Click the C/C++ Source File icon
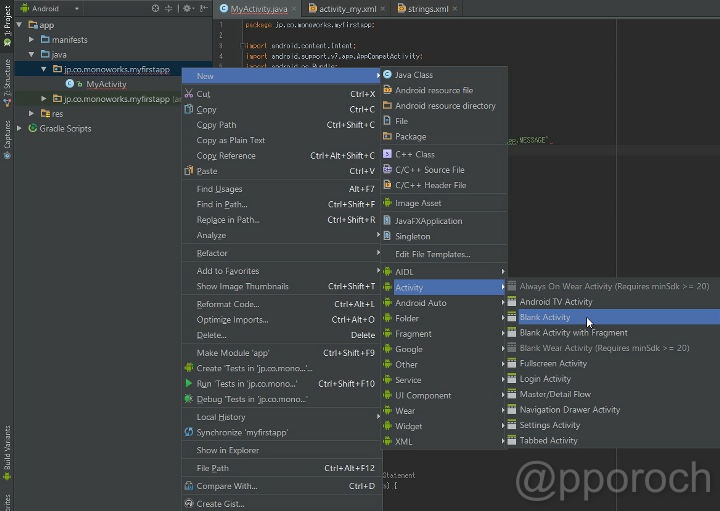720x511 pixels. [388, 169]
